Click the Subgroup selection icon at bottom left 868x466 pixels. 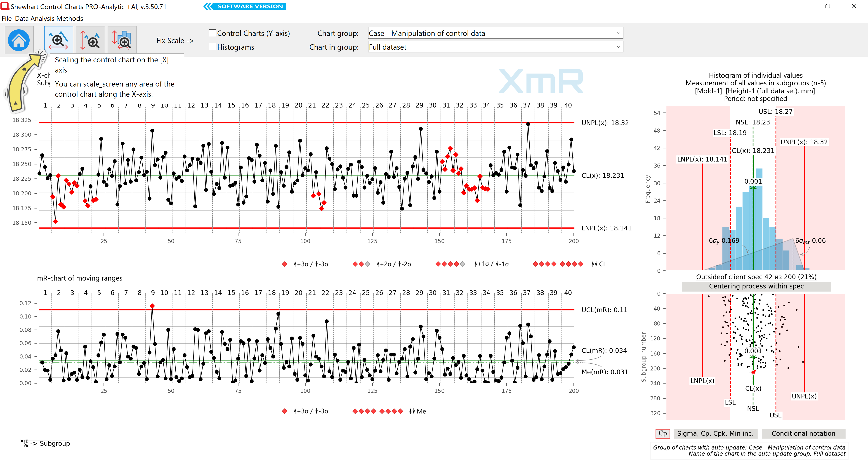(x=25, y=443)
